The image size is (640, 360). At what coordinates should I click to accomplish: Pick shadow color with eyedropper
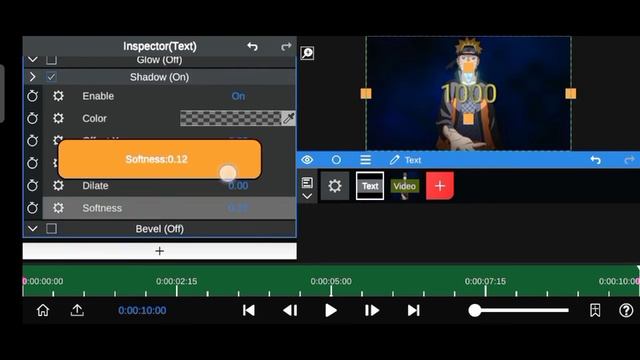[289, 118]
